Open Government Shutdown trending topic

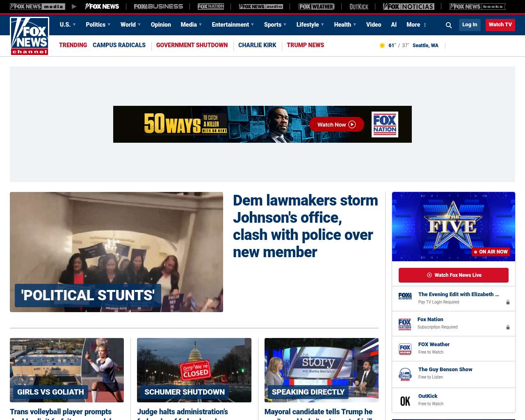(192, 45)
